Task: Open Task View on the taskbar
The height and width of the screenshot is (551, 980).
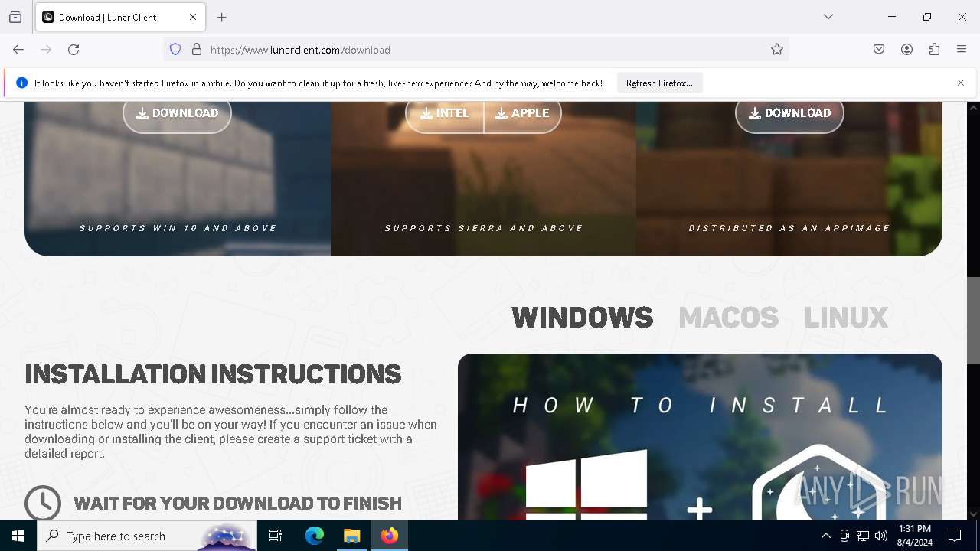Action: (x=276, y=536)
